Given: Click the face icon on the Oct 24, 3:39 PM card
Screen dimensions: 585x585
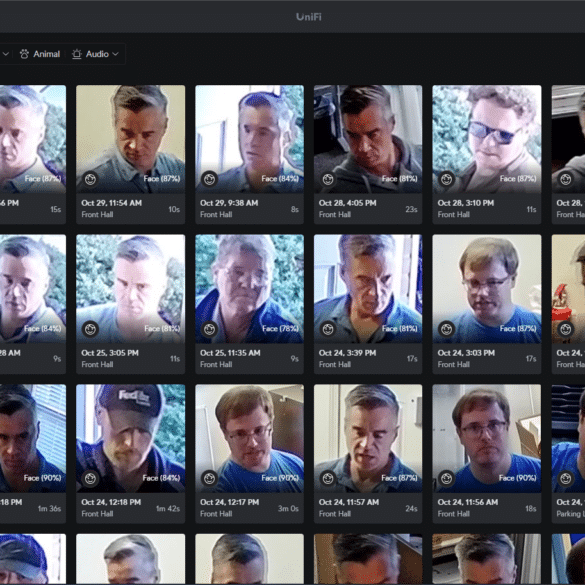Looking at the screenshot, I should click(x=328, y=329).
